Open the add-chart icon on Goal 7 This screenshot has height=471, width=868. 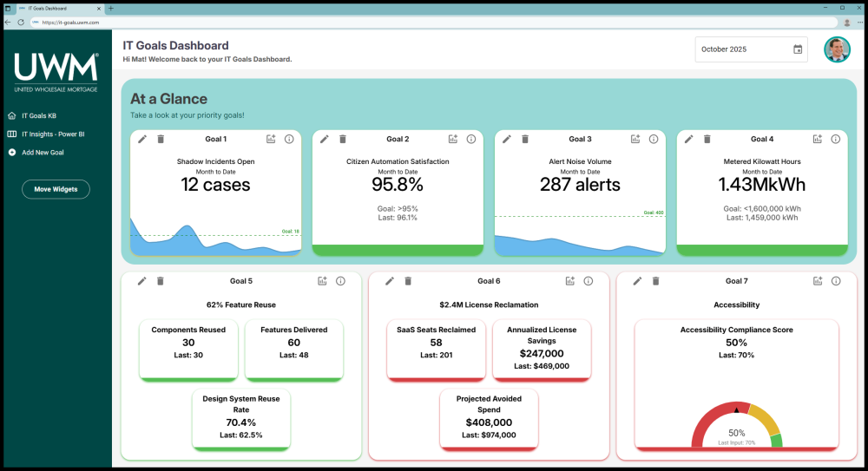click(x=818, y=281)
